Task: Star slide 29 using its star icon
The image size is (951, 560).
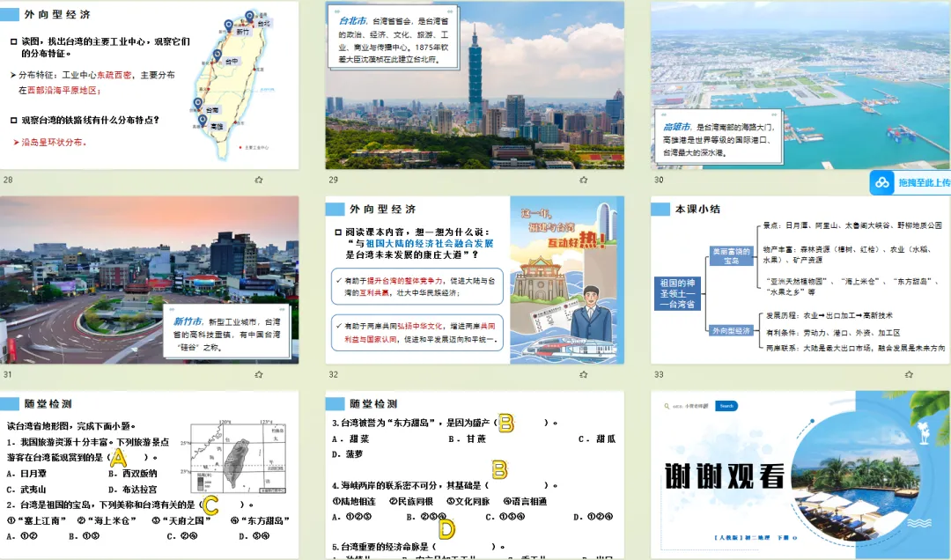Action: pyautogui.click(x=584, y=180)
